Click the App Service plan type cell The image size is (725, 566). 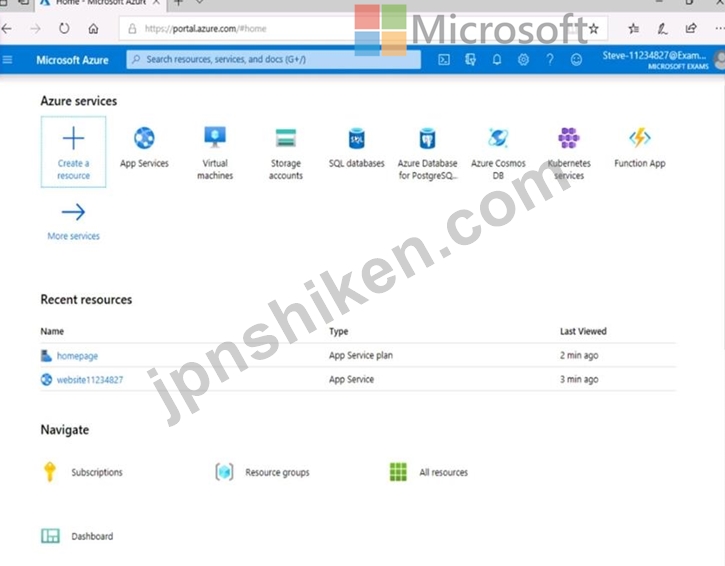click(361, 355)
